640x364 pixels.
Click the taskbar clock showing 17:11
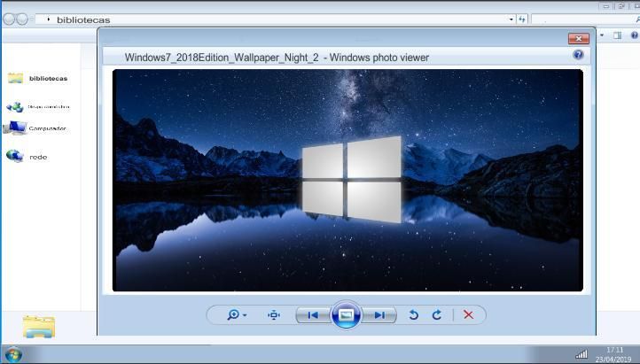tap(614, 354)
